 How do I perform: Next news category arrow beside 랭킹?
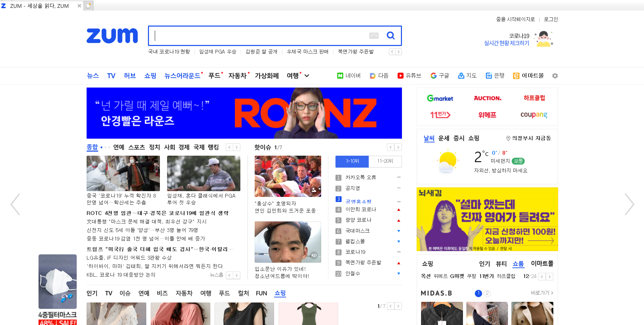(237, 147)
